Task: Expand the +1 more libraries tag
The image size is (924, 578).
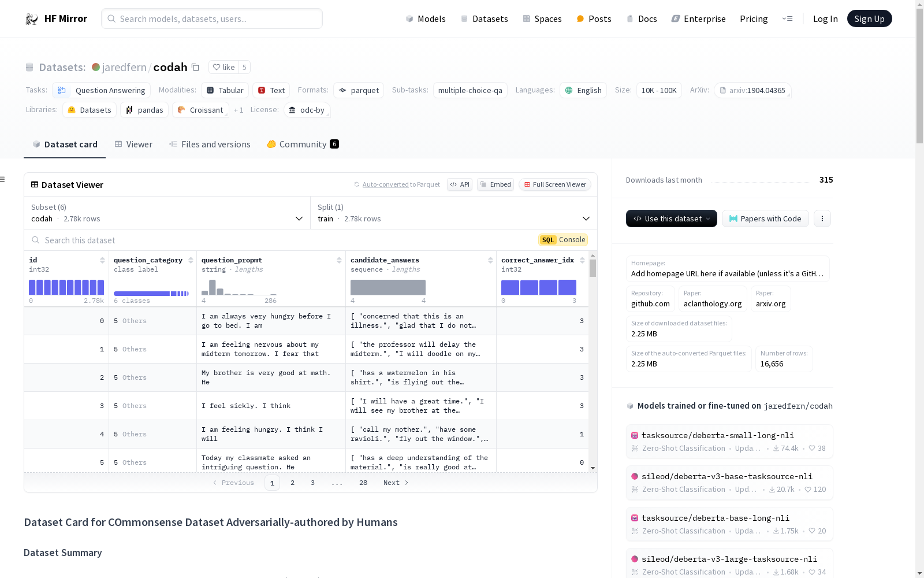Action: point(239,110)
